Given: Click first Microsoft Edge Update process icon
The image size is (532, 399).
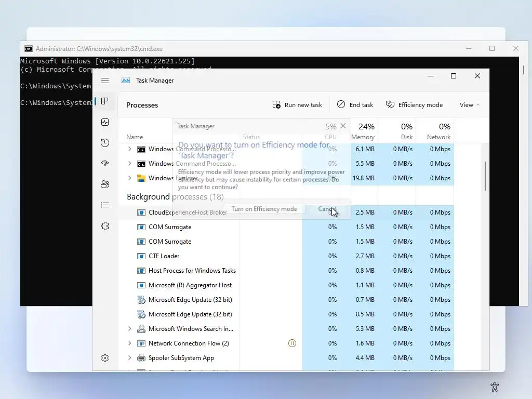Looking at the screenshot, I should point(141,300).
